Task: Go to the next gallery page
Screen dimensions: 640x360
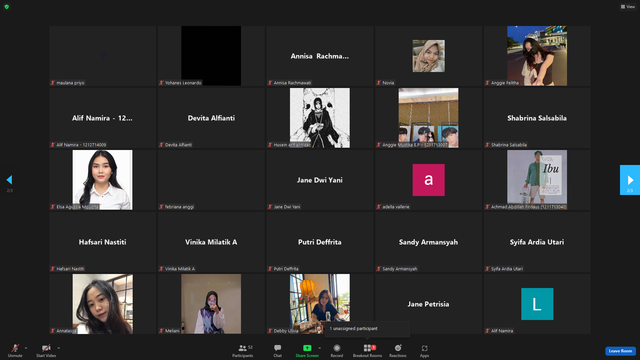Action: [x=630, y=180]
